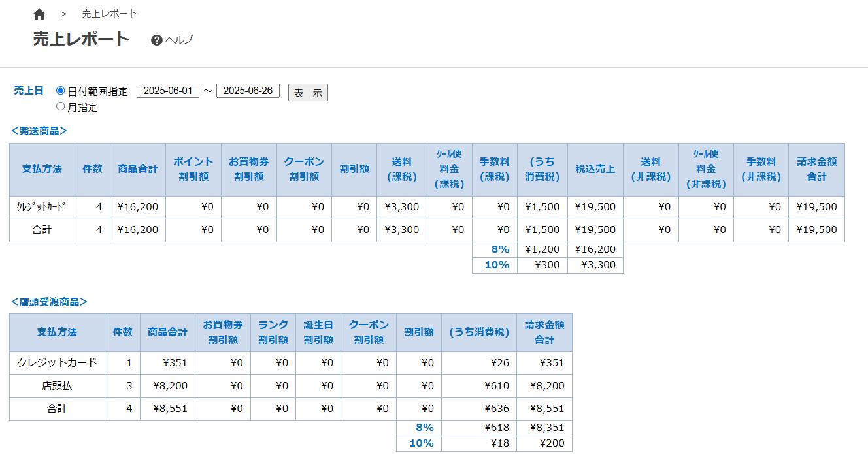The height and width of the screenshot is (461, 868).
Task: Click the 店頭払 row label
Action: click(x=57, y=386)
